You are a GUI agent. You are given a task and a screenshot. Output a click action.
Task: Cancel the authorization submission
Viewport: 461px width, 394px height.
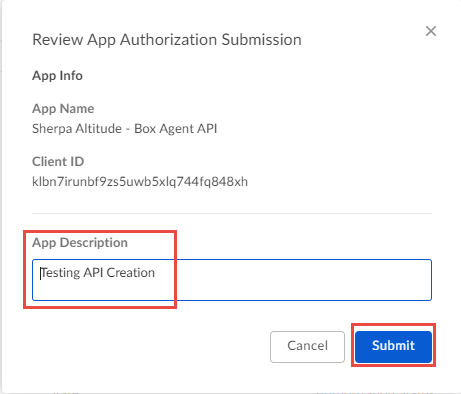[x=307, y=346]
